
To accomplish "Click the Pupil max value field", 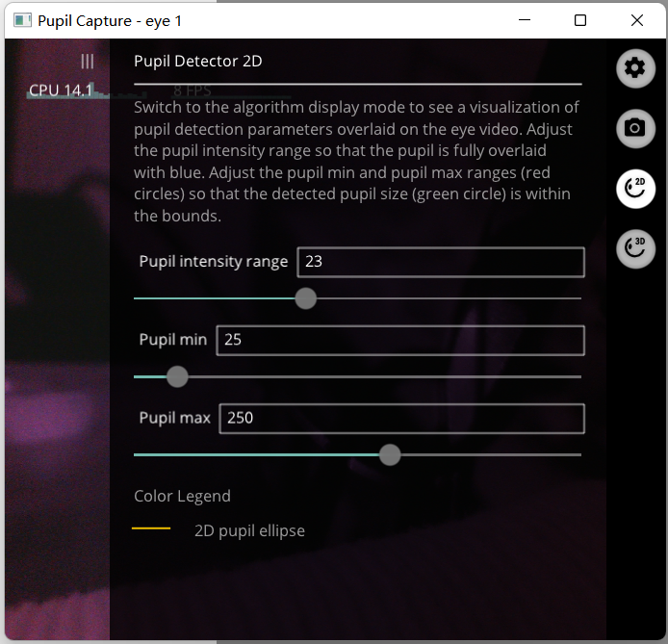I will 401,418.
